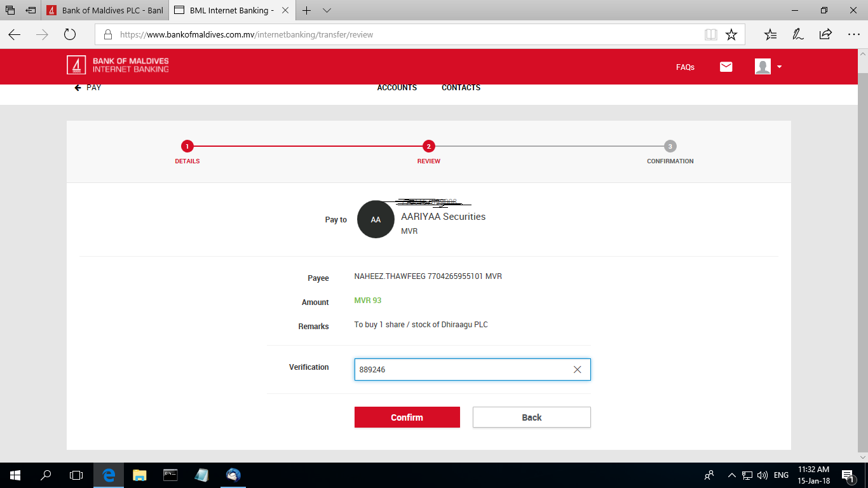The height and width of the screenshot is (488, 868).
Task: Open the taskbar clock and calendar
Action: pos(814,475)
